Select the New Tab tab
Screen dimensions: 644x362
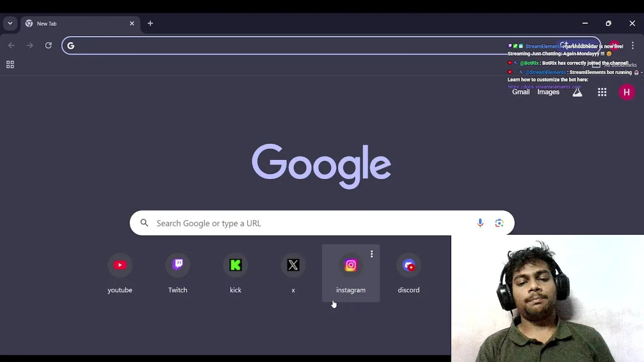(x=80, y=24)
